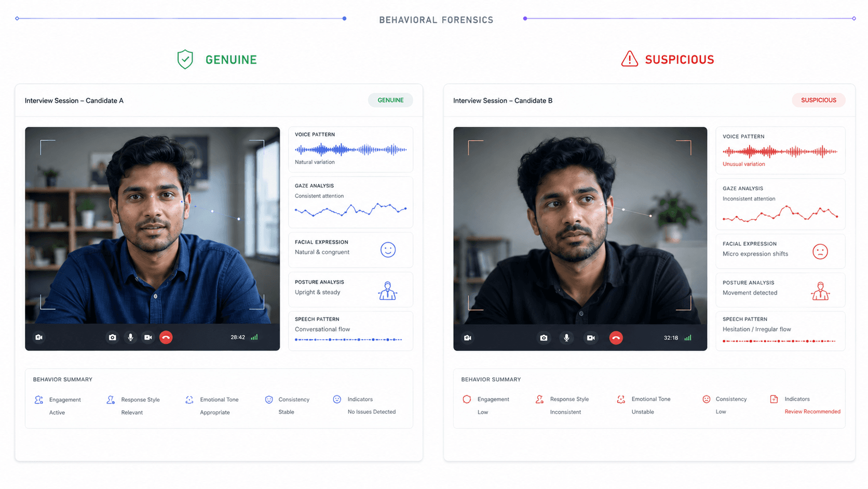The width and height of the screenshot is (868, 489).
Task: Click the 'Movement detected' text
Action: pyautogui.click(x=750, y=293)
